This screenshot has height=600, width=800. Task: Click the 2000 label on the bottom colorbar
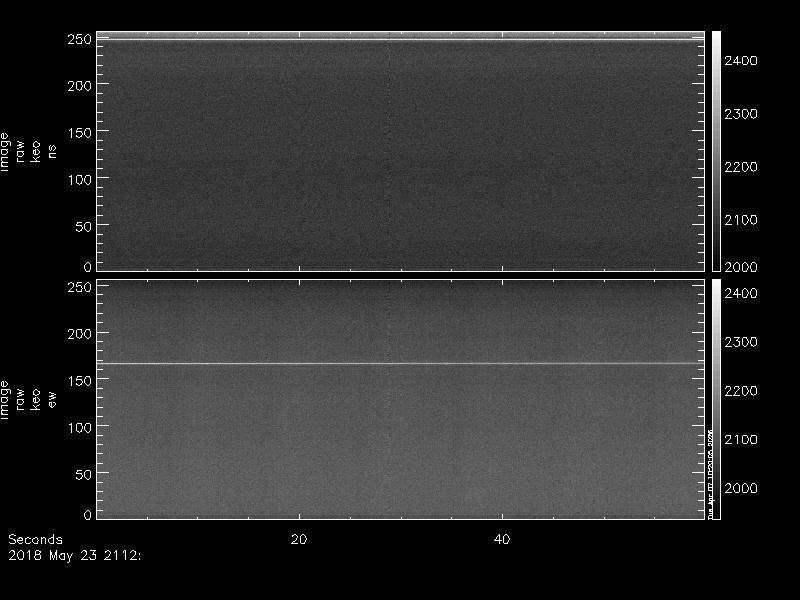[741, 488]
